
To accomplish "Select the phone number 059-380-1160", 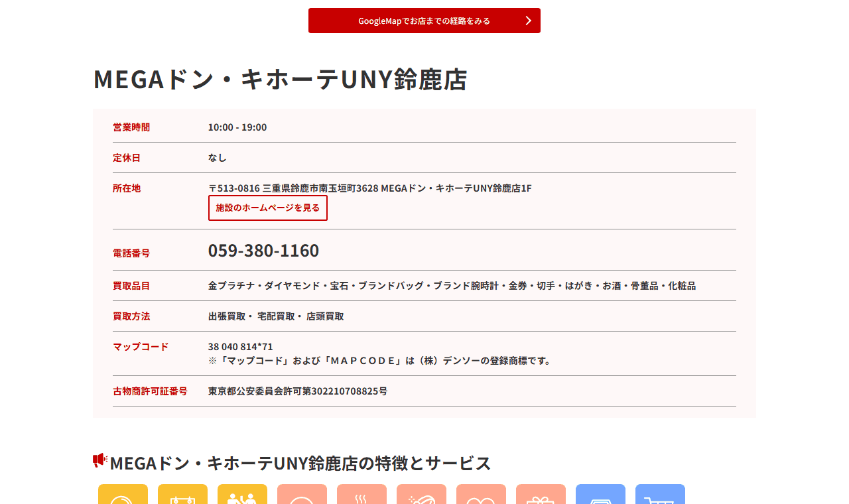I will pyautogui.click(x=263, y=251).
